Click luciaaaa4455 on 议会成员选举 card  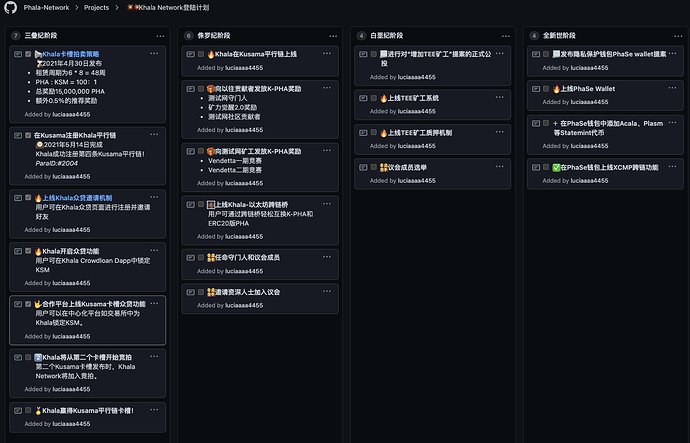tap(416, 180)
